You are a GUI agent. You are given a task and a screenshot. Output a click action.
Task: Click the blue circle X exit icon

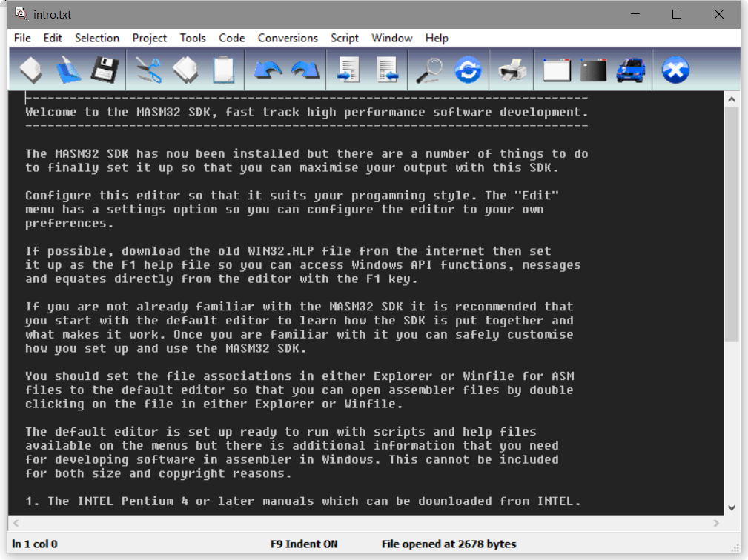pos(675,70)
